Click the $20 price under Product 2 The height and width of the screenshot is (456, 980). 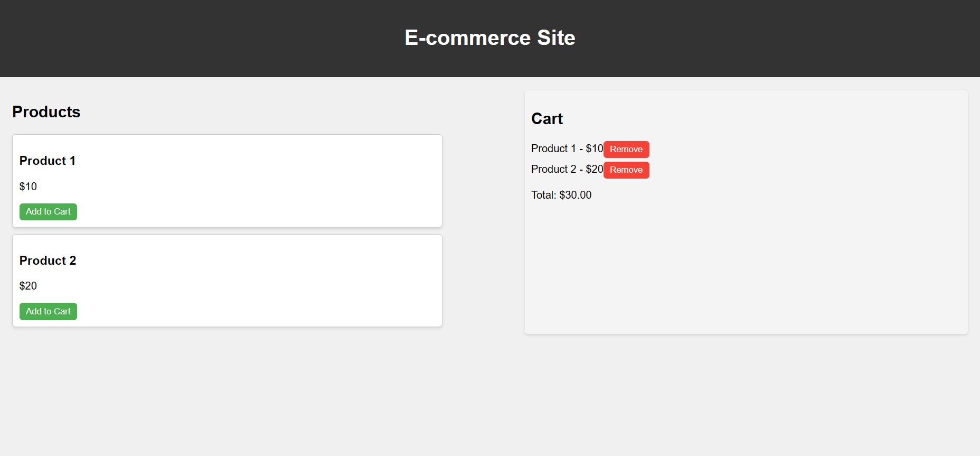point(28,286)
